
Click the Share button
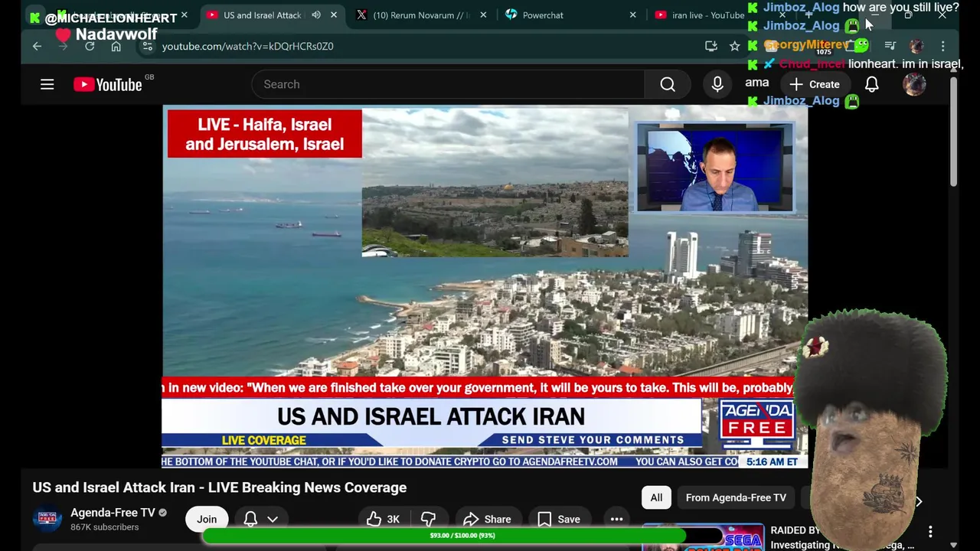tap(487, 519)
